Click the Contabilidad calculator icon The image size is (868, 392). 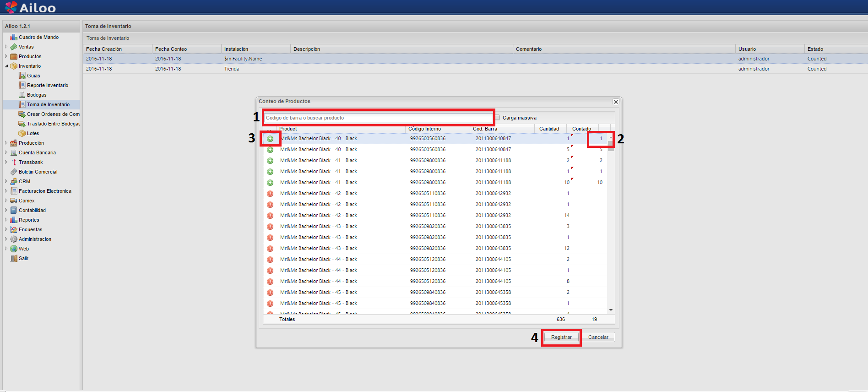(14, 210)
